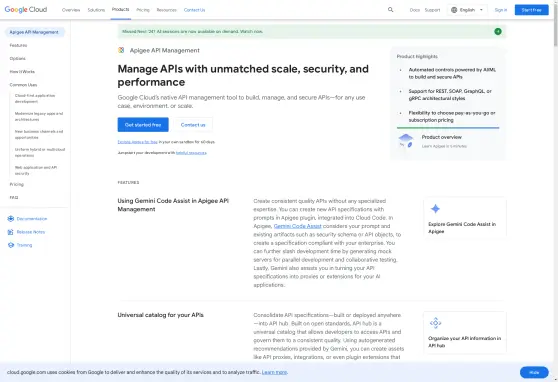The width and height of the screenshot is (558, 382).
Task: Select Uniform hybrid or multicloud operations item
Action: (x=40, y=152)
